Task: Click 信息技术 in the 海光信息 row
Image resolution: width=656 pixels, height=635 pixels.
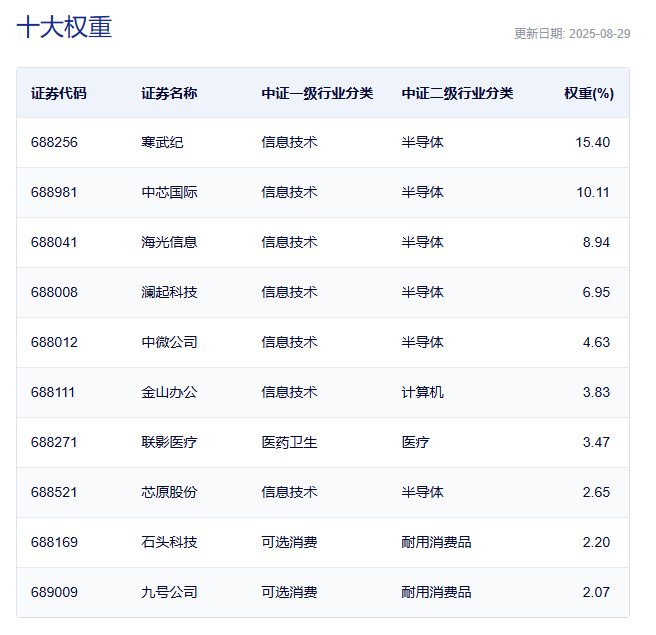Action: (x=289, y=242)
